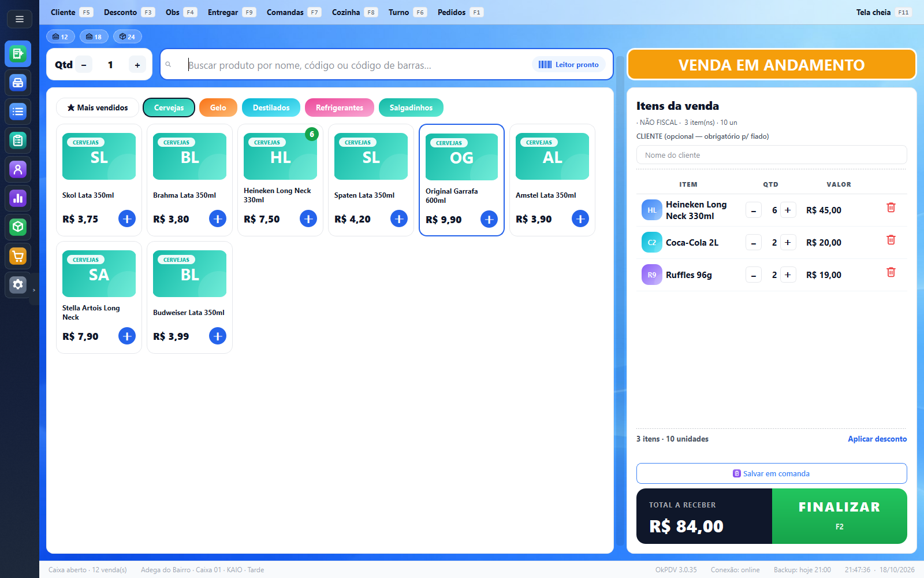Add Stella Artois Long Neck plus
924x578 pixels.
(x=127, y=336)
